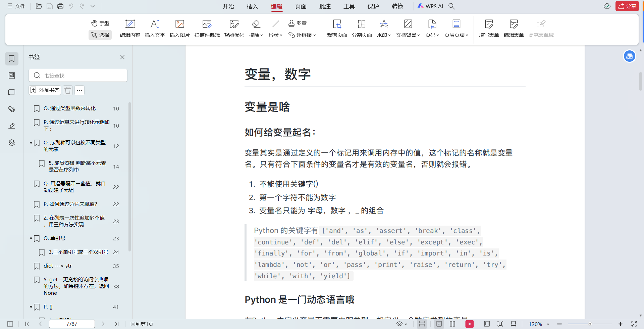The image size is (644, 329).
Task: Adjust the zoom slider handle
Action: tap(590, 324)
